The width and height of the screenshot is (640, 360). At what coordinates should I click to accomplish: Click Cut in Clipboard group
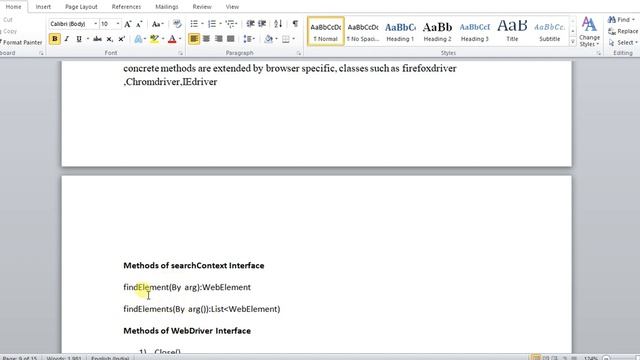tap(8, 20)
